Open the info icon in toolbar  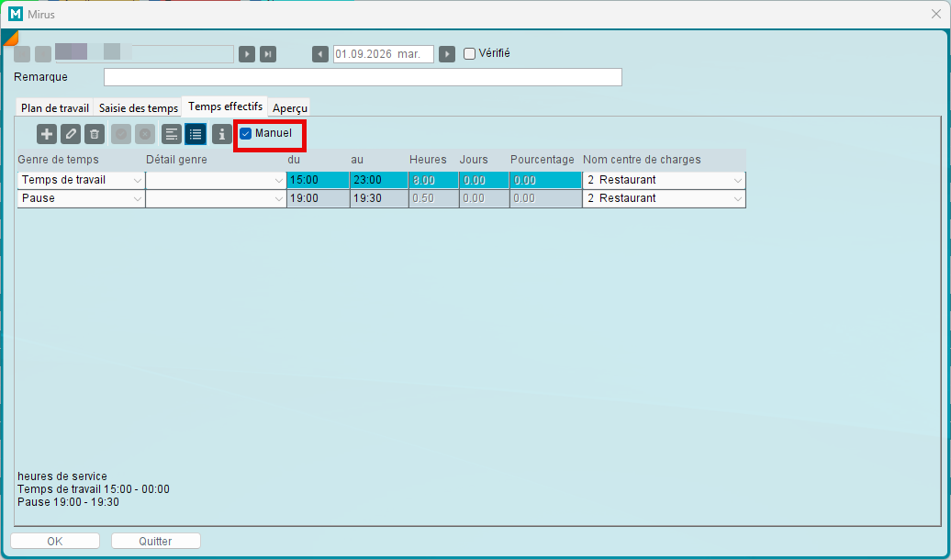pyautogui.click(x=222, y=134)
